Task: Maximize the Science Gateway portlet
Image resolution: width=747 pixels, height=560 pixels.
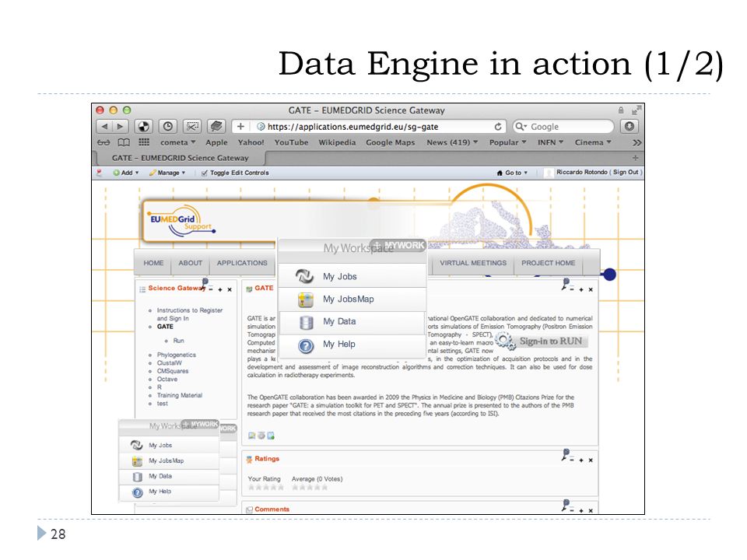Action: [x=220, y=289]
